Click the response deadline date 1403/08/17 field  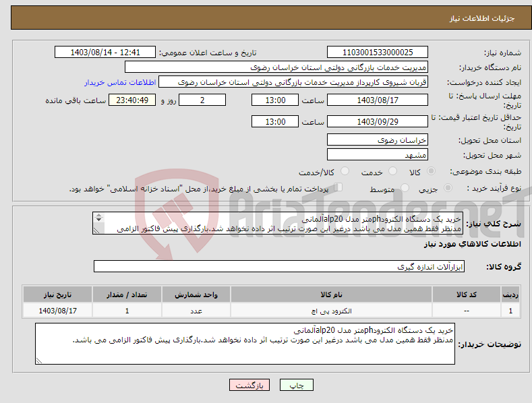tap(378, 100)
